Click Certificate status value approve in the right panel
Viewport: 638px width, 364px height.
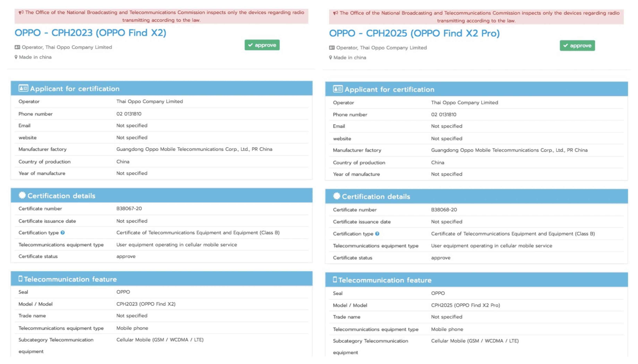pos(440,258)
